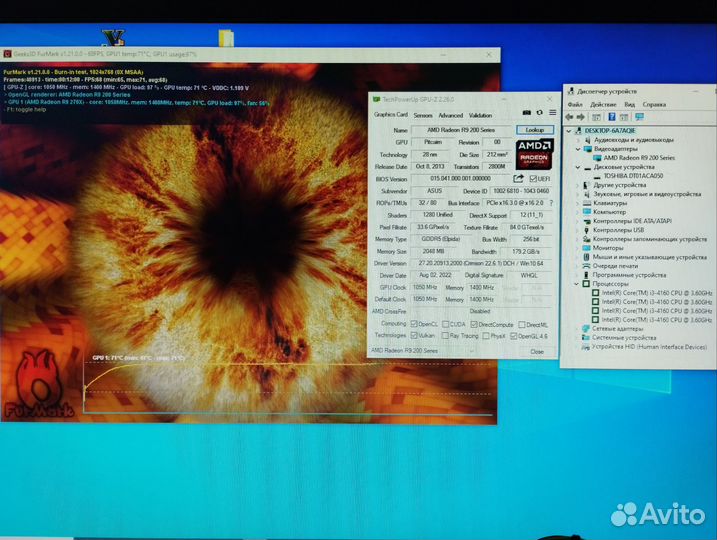Switch to the Advanced tab
The height and width of the screenshot is (540, 717).
click(x=450, y=115)
